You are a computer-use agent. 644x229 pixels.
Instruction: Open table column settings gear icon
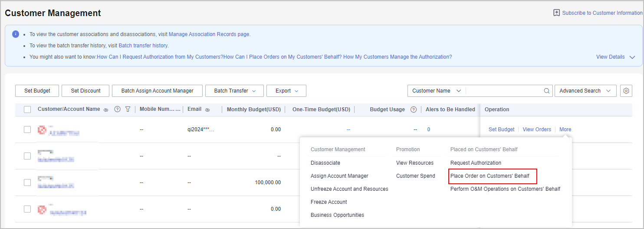626,91
